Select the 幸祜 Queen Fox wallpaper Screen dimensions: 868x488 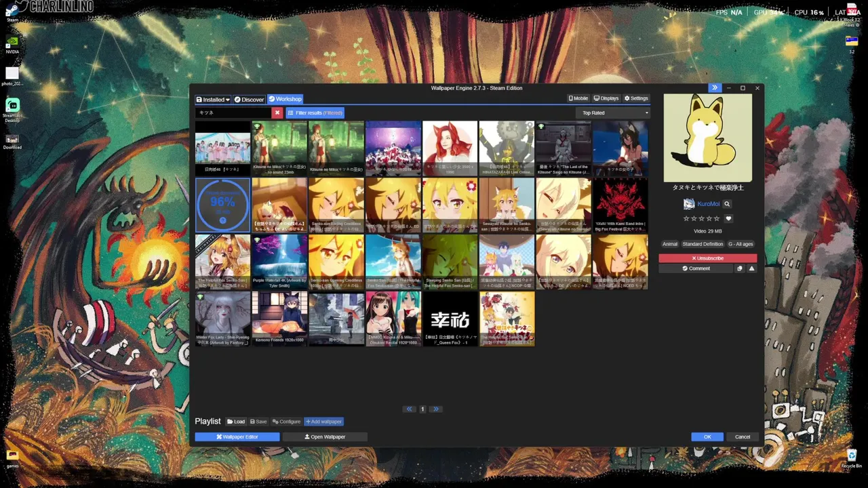(x=450, y=319)
